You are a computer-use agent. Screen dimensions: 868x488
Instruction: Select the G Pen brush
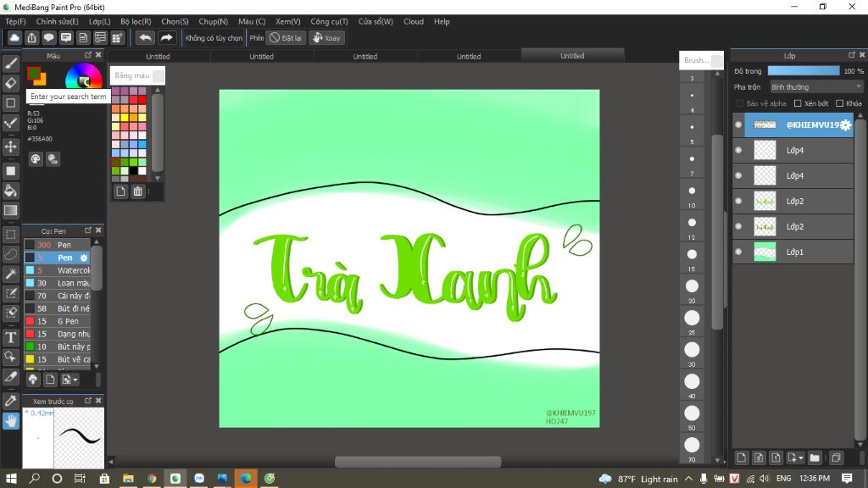point(57,321)
